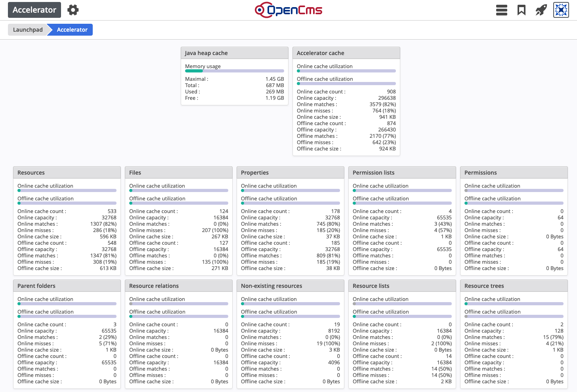The width and height of the screenshot is (577, 392).
Task: Select the Resource lists panel header
Action: [x=402, y=286]
